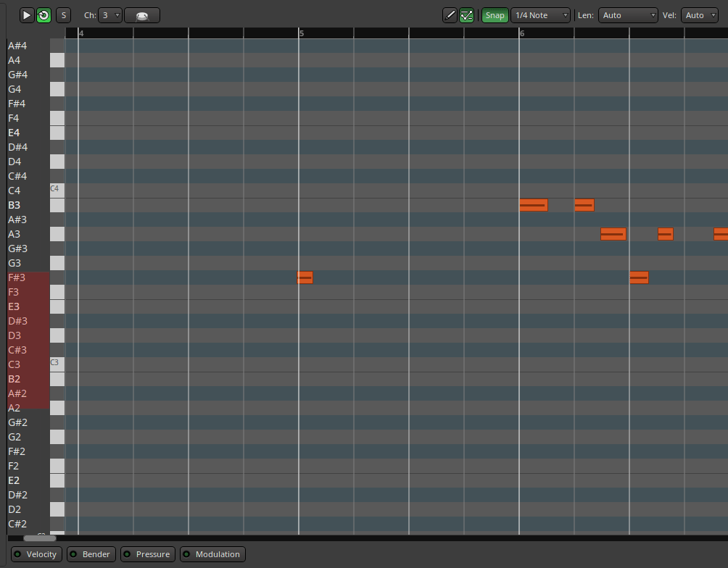Viewport: 728px width, 568px height.
Task: Toggle the Velocity lane
Action: tap(35, 554)
